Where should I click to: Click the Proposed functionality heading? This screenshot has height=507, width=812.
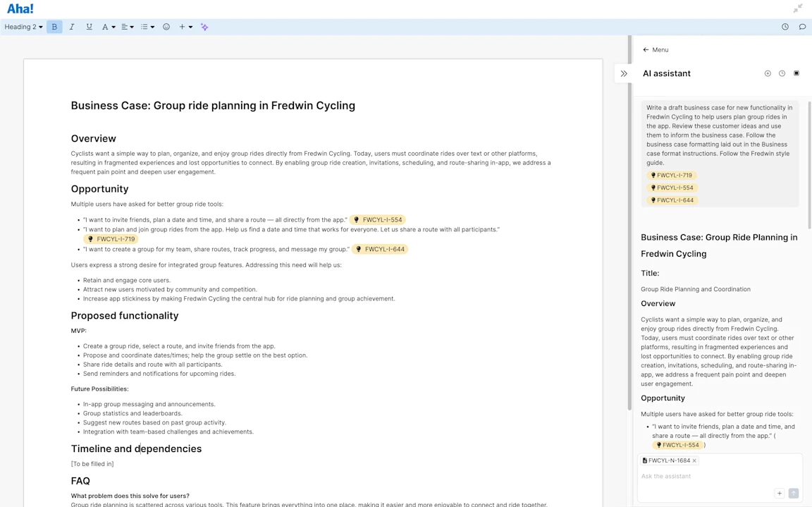[125, 315]
